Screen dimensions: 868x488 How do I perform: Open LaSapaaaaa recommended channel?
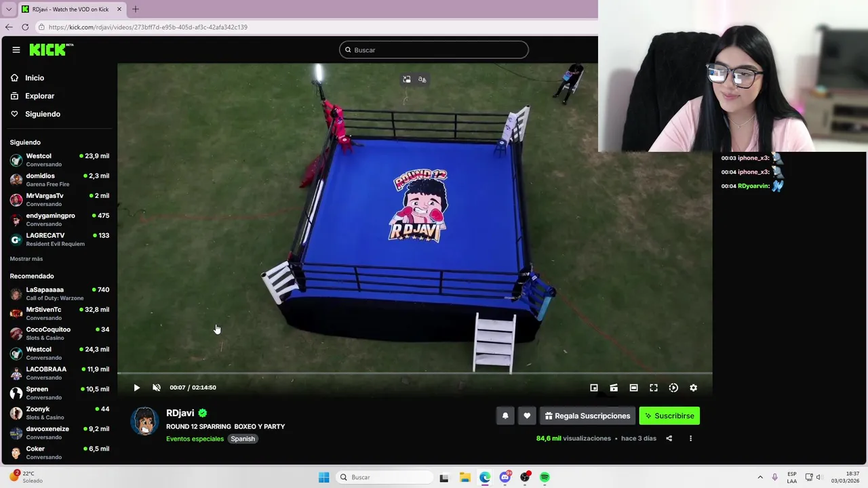click(59, 293)
